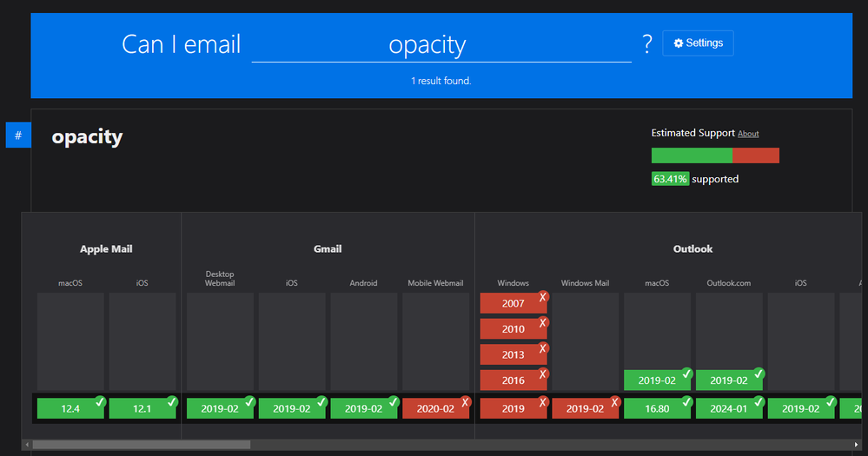Image resolution: width=868 pixels, height=456 pixels.
Task: Click the X icon on Windows Mail 2019-02
Action: tap(615, 402)
